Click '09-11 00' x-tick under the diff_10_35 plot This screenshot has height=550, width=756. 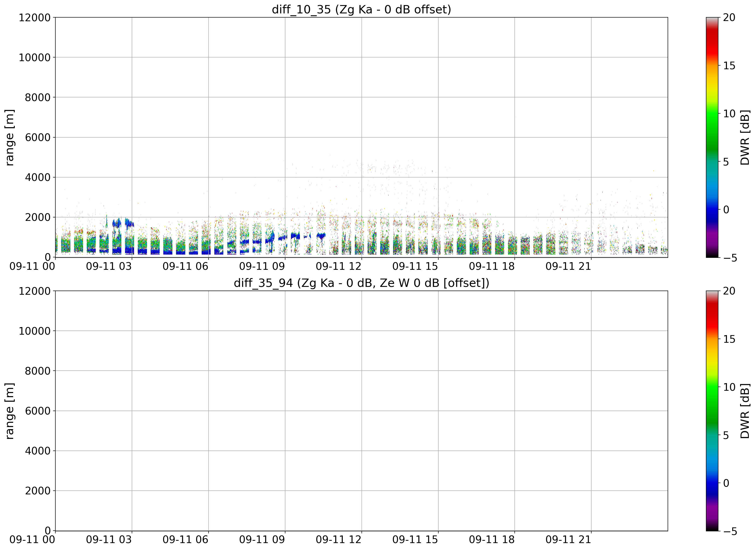click(x=32, y=266)
